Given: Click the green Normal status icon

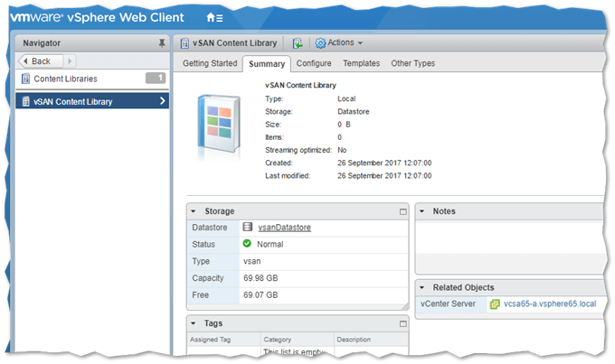Looking at the screenshot, I should [247, 244].
